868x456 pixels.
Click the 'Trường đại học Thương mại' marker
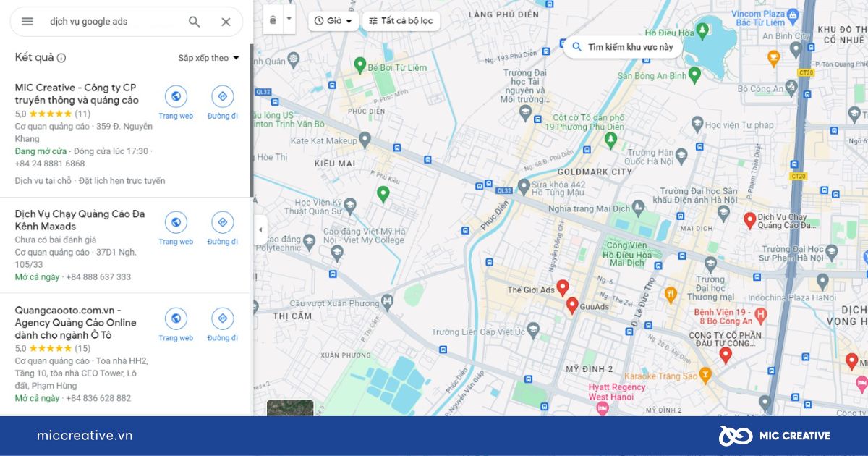[712, 265]
